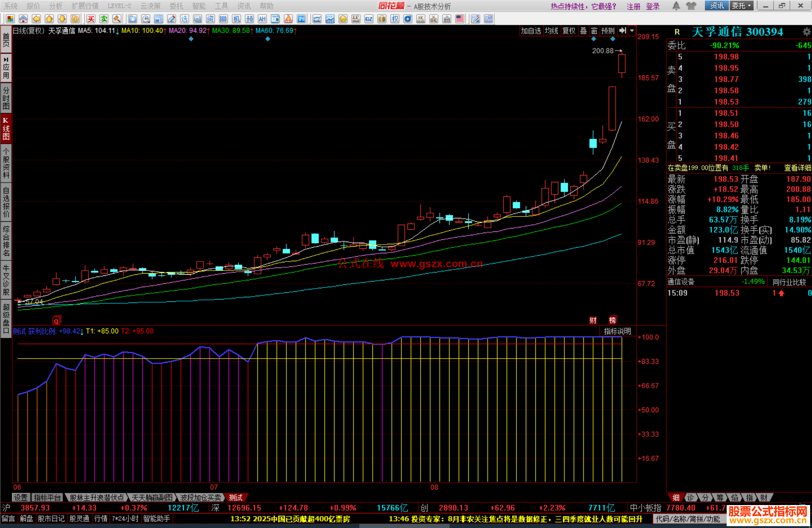Collapse the chart with right-arrow bar icon
Screen dimensions: 812x528
tap(623, 31)
